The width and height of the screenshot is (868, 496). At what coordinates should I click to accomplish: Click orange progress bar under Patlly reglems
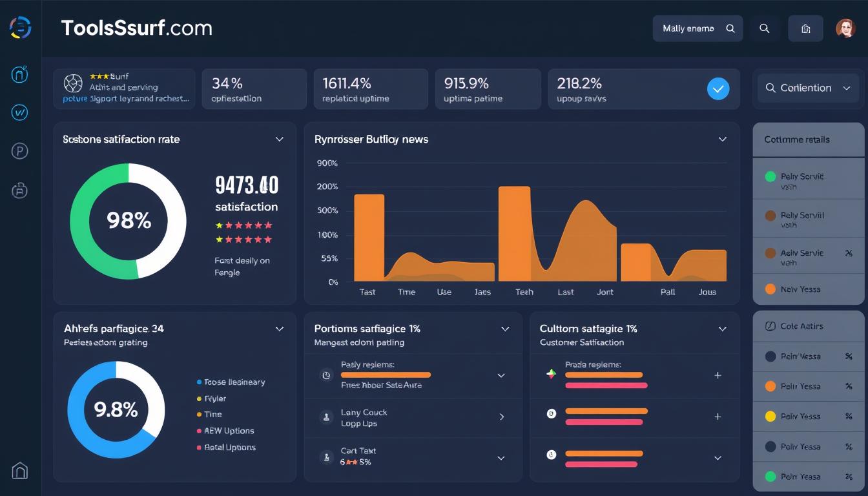(386, 375)
